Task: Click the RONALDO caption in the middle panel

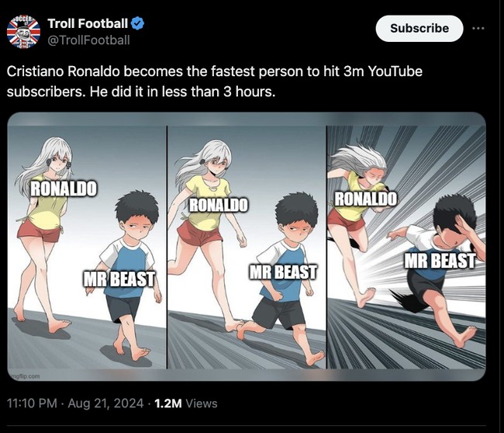Action: coord(219,206)
